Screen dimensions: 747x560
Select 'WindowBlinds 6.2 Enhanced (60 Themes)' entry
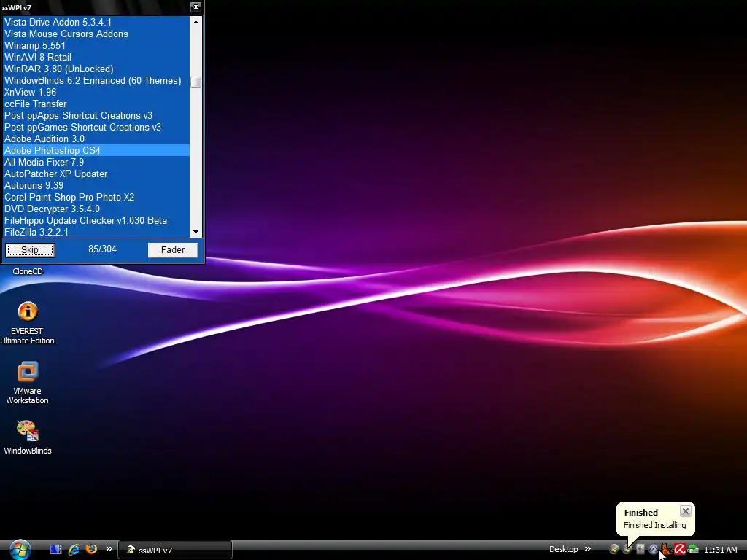96,80
